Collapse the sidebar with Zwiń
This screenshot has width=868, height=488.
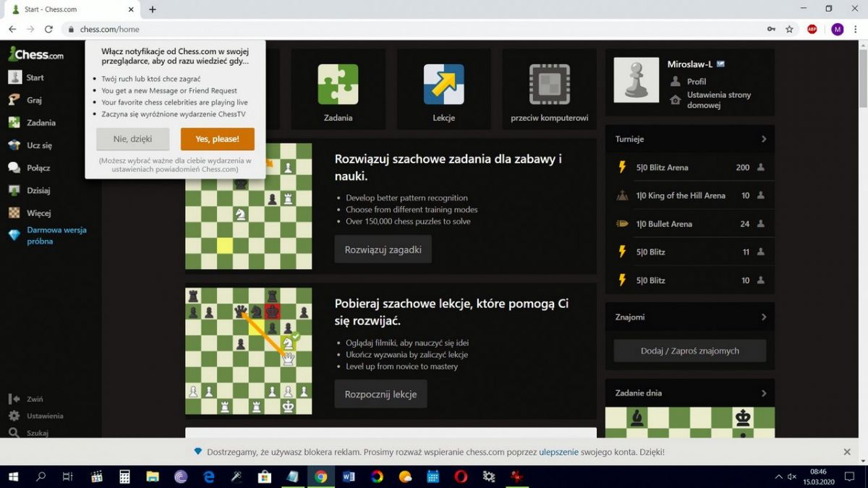(25, 399)
